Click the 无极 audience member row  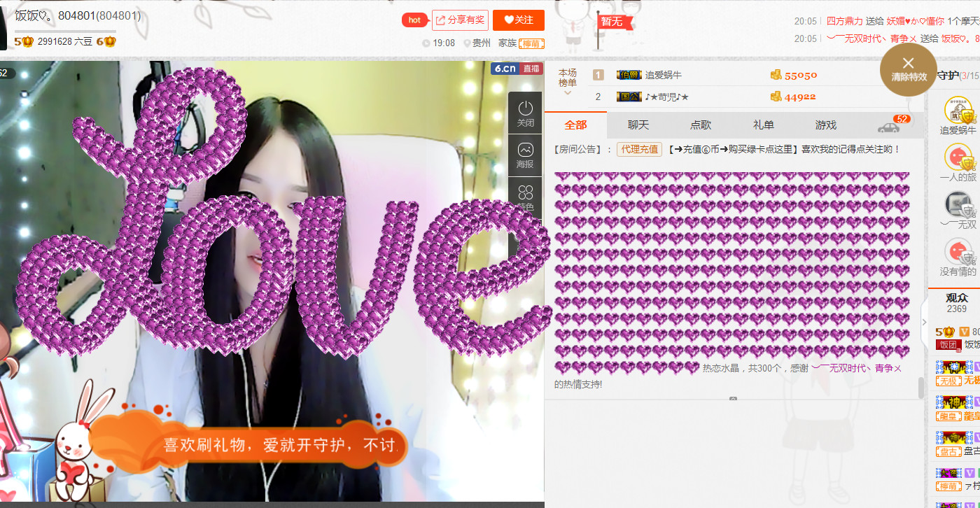tap(958, 374)
